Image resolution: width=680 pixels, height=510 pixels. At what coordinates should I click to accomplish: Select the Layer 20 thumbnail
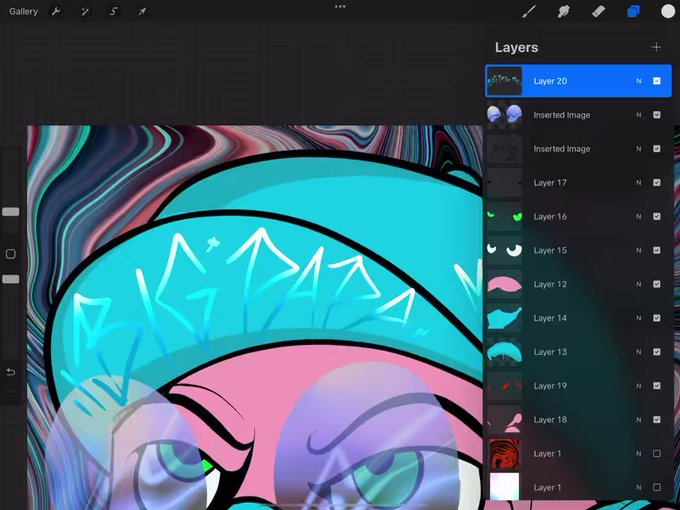[x=504, y=81]
